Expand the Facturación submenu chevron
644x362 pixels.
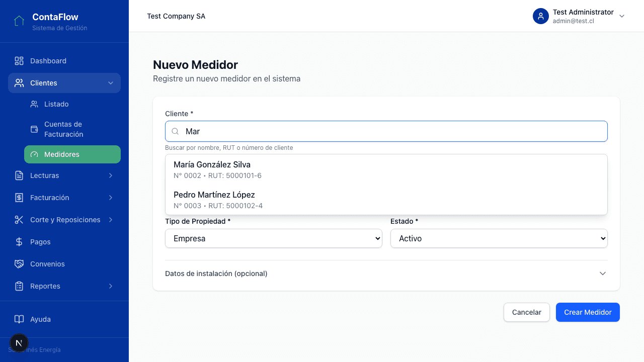click(x=111, y=198)
